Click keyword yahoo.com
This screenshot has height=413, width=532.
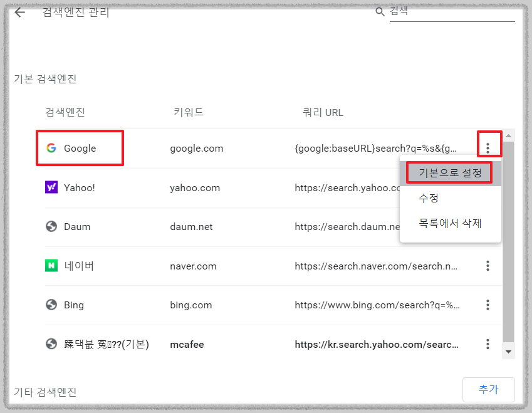click(x=195, y=187)
